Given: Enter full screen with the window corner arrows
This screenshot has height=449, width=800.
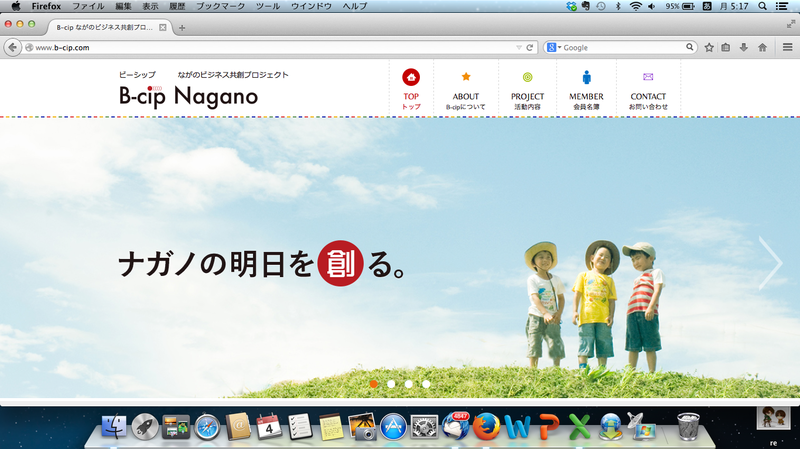Looking at the screenshot, I should point(790,23).
